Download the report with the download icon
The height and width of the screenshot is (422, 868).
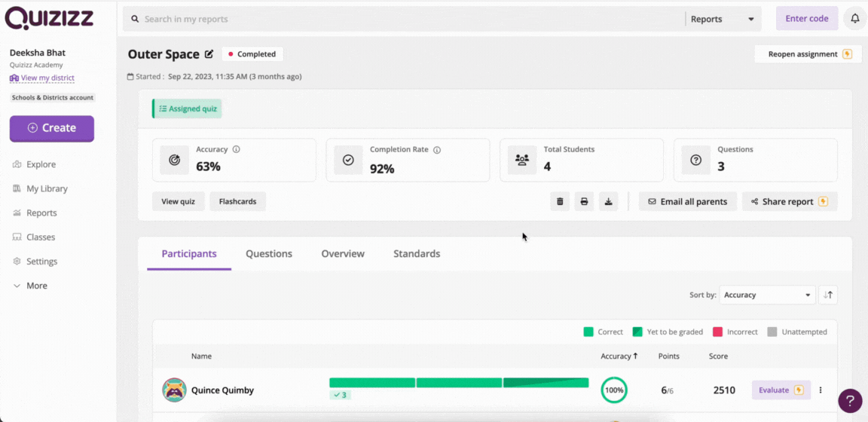click(x=608, y=202)
